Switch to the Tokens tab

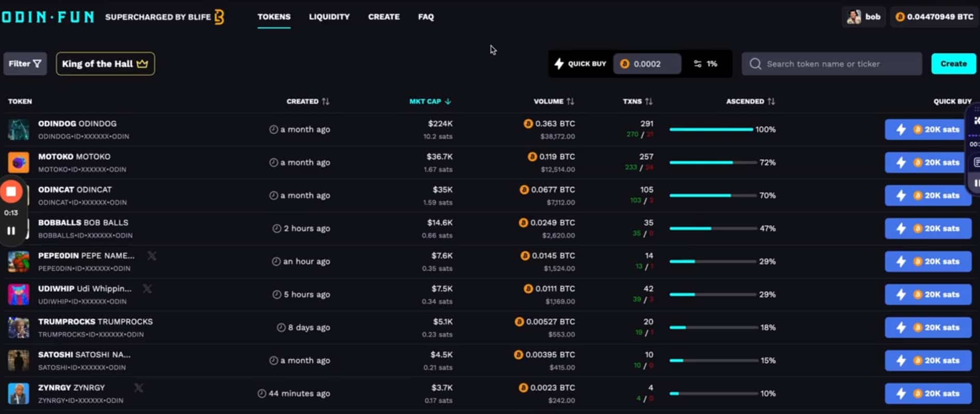(274, 17)
